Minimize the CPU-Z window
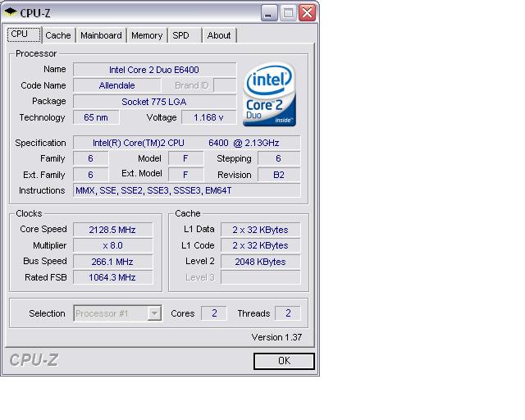Viewport: 525px width, 420px height. click(269, 13)
